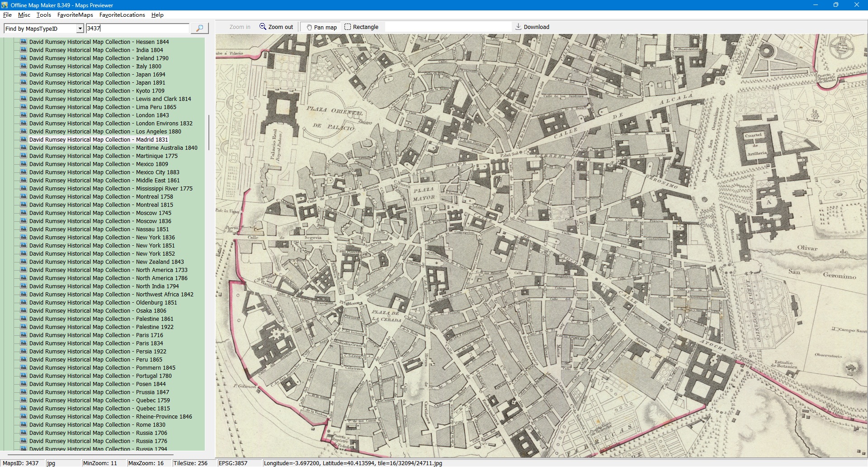Image resolution: width=868 pixels, height=467 pixels.
Task: Select Palestine 1922 map entry
Action: click(102, 327)
